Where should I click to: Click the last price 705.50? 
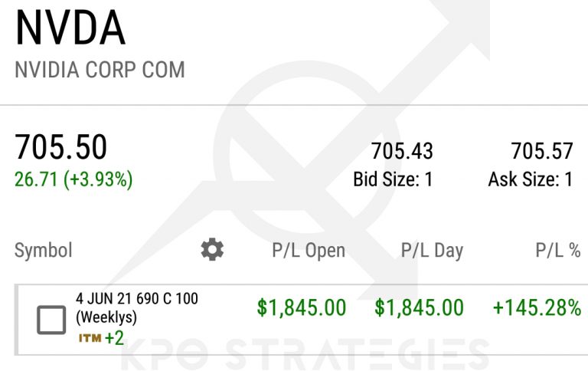pyautogui.click(x=61, y=147)
